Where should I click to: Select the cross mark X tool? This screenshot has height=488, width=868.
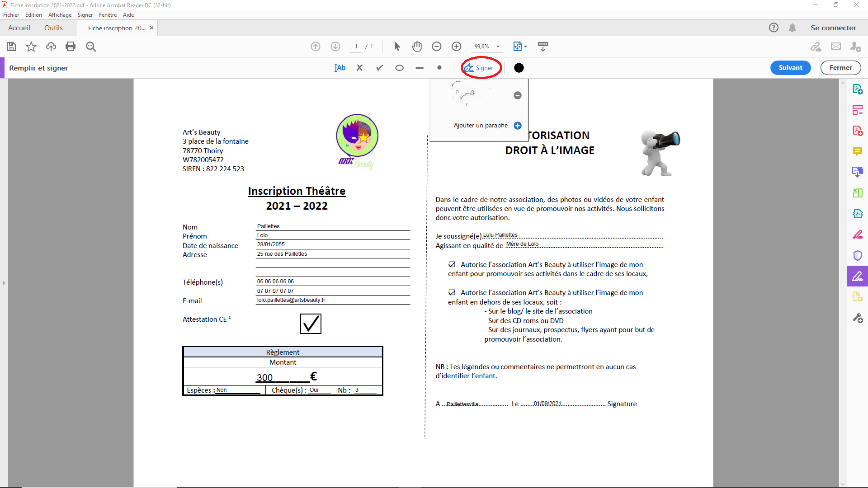pos(360,68)
